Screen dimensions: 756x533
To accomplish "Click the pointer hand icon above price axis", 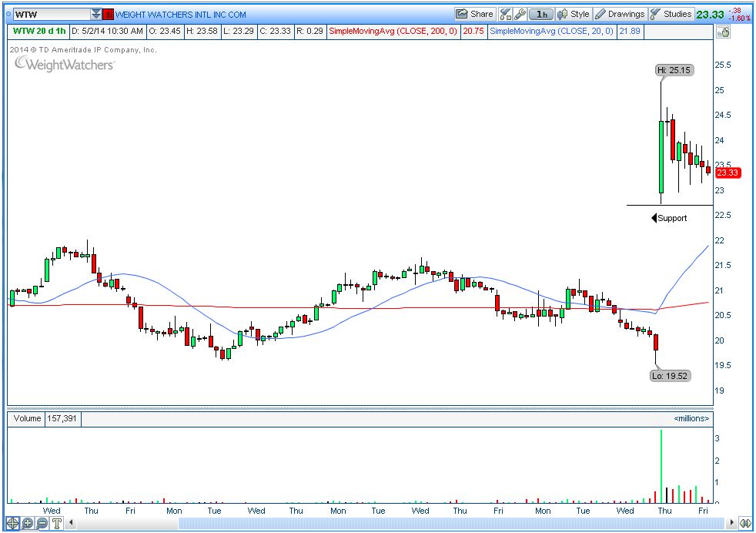I will (x=723, y=32).
